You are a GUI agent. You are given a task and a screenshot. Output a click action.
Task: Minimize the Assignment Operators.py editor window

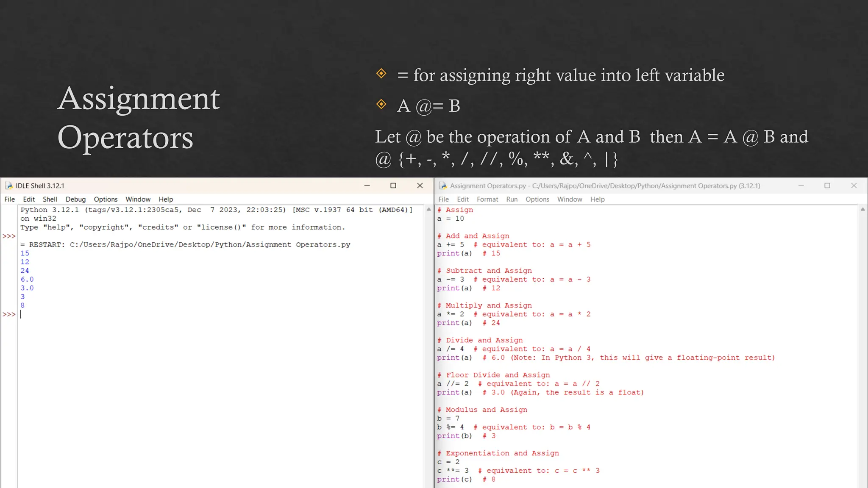coord(801,186)
